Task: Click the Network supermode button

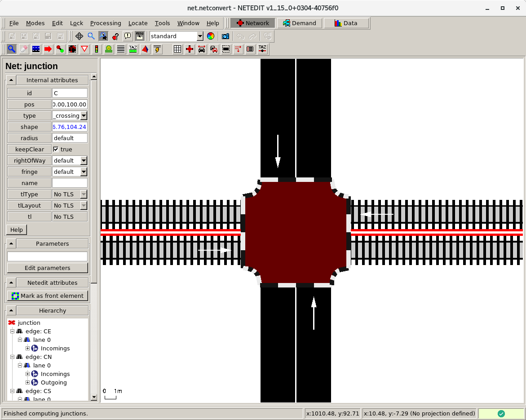Action: point(253,23)
